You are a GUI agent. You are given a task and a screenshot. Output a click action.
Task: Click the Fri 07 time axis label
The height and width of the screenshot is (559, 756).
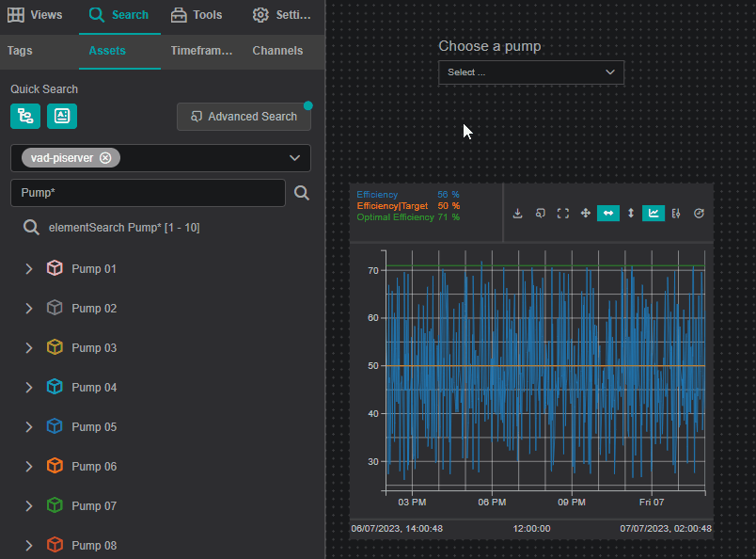(x=652, y=502)
